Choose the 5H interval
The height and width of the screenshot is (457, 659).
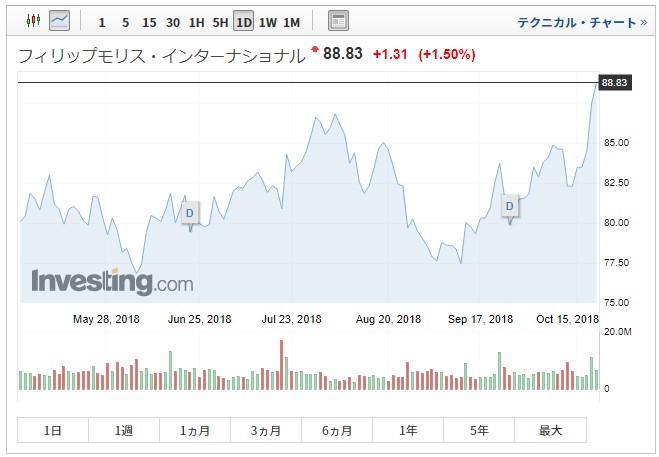(x=220, y=22)
